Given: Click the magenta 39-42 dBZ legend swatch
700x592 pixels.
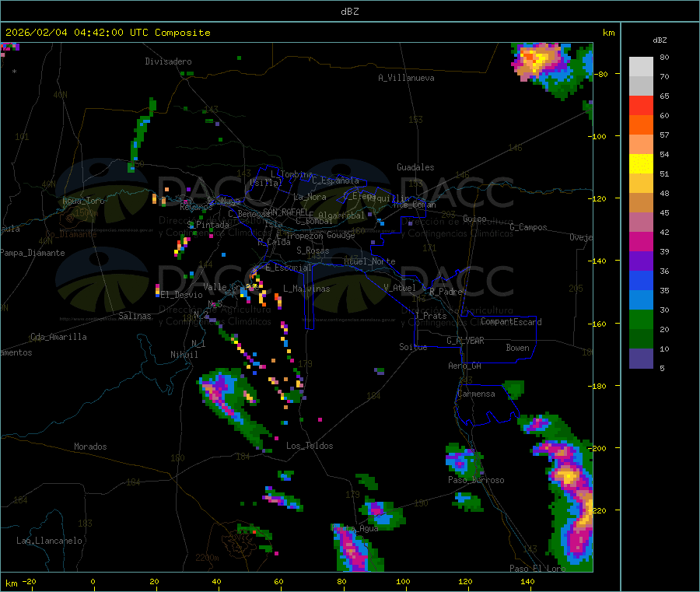Looking at the screenshot, I should point(641,241).
